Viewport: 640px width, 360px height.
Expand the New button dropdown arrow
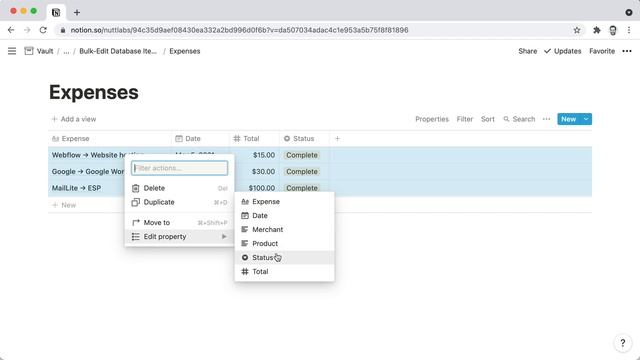click(x=586, y=119)
